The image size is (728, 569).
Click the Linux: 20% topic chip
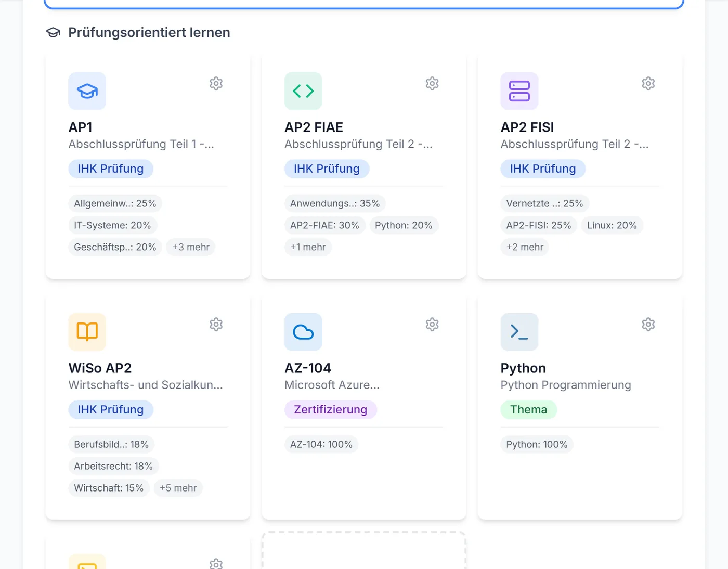(x=612, y=225)
